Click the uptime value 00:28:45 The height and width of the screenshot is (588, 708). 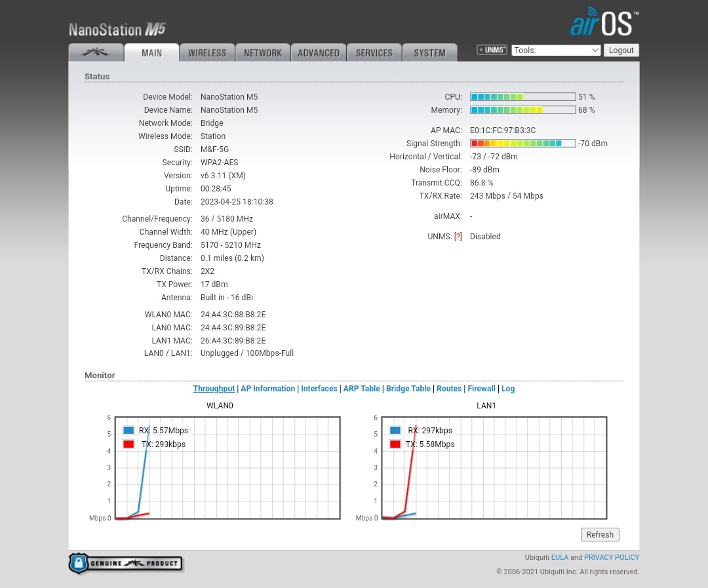216,188
